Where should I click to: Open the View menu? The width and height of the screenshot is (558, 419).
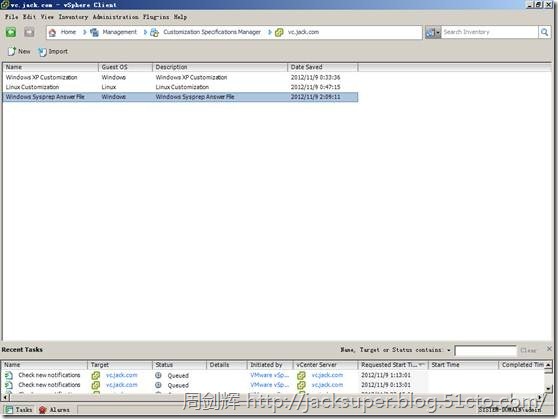47,17
